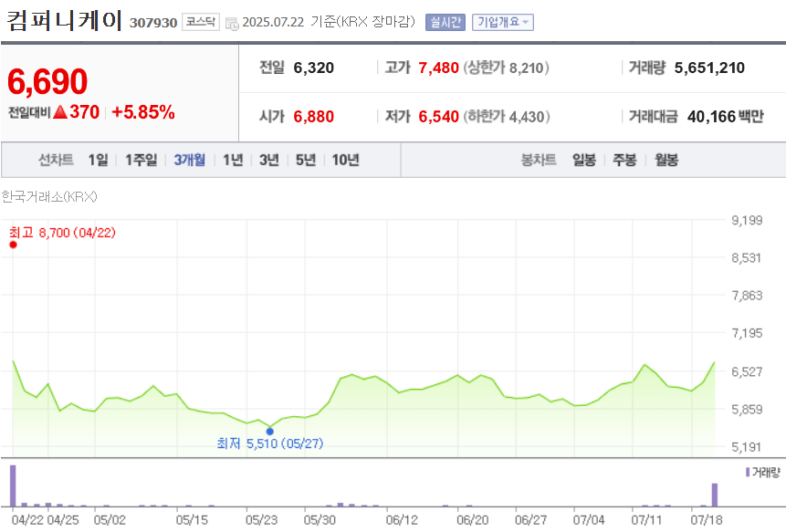Viewport: 786px width, 532px height.
Task: Select the 3개월 line chart tab
Action: click(x=190, y=160)
